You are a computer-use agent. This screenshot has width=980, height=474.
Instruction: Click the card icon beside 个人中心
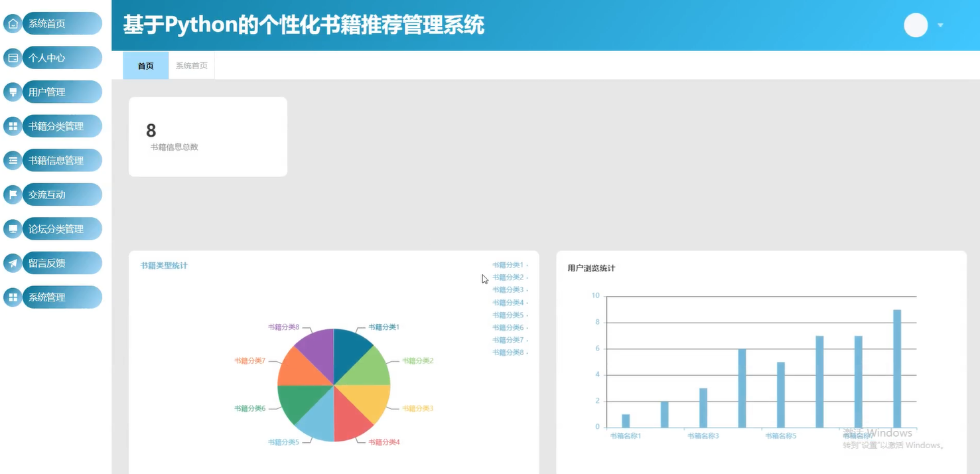point(13,58)
